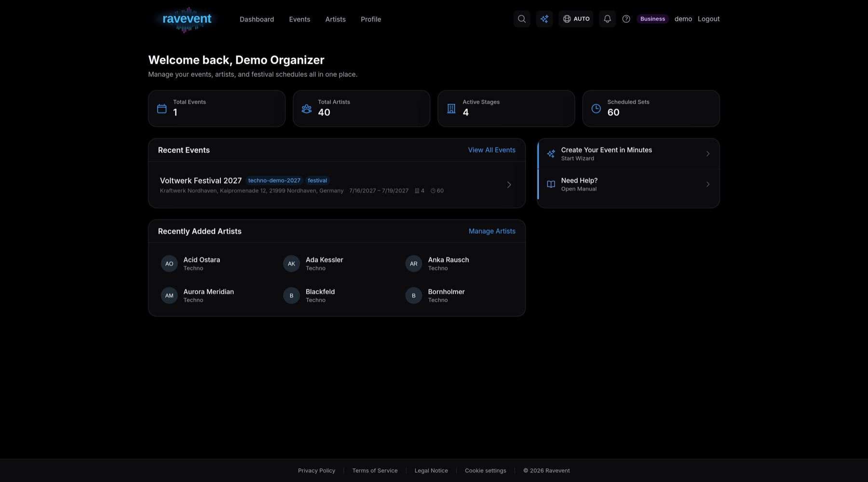
Task: Click the festival tag
Action: click(317, 180)
